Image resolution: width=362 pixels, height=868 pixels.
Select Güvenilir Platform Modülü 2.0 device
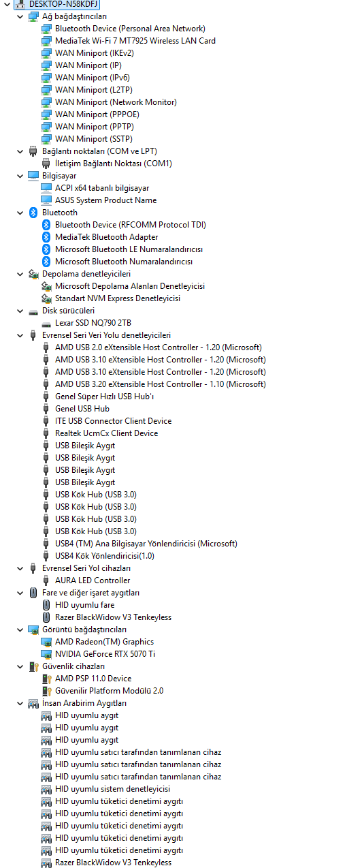(109, 691)
